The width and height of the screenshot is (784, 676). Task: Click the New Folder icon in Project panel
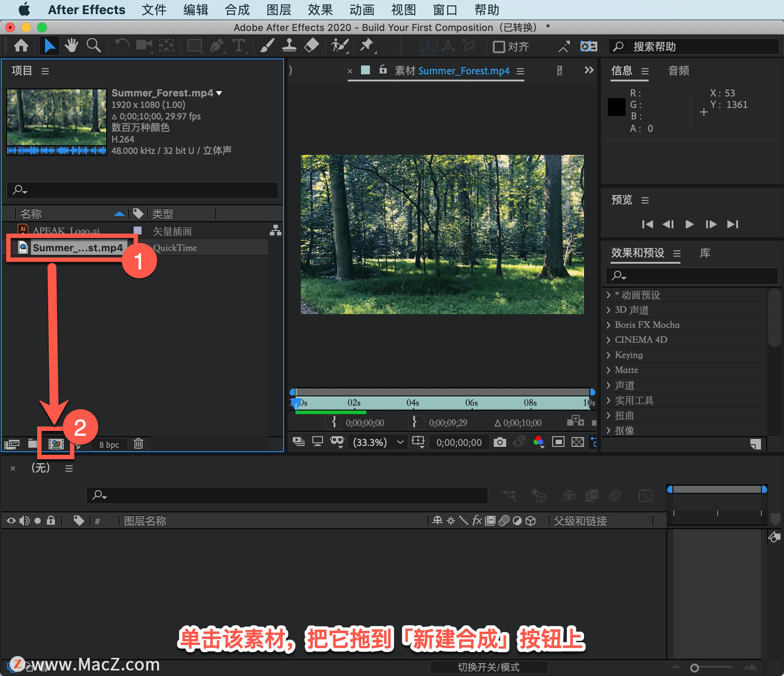[x=32, y=443]
